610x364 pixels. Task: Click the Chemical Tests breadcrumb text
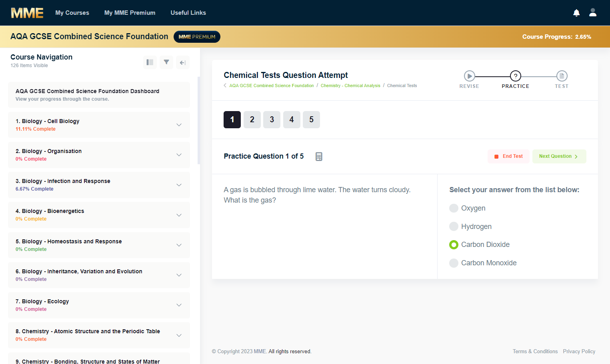[x=402, y=86]
